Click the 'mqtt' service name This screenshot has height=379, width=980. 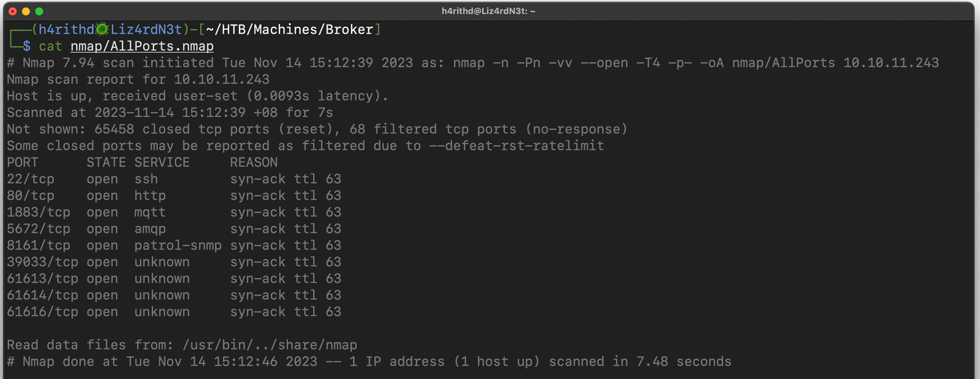click(x=150, y=212)
